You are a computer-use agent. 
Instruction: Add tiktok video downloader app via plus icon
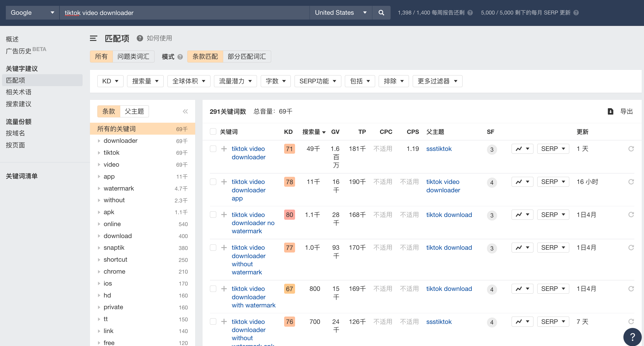click(224, 182)
